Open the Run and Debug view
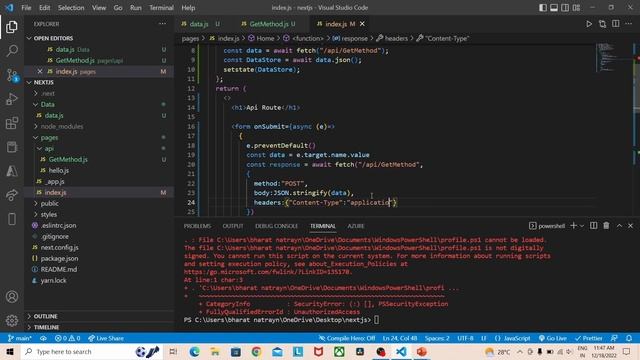This screenshot has height=360, width=640. [12, 99]
